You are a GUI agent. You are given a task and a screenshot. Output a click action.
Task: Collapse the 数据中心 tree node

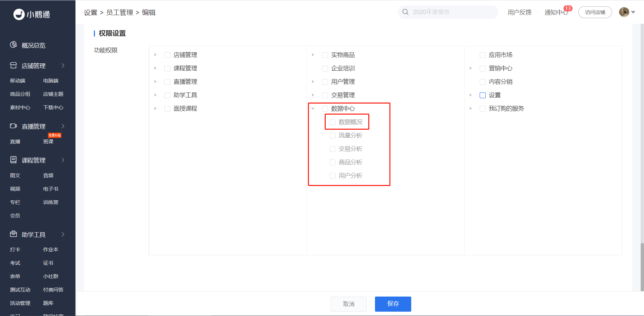click(x=313, y=109)
